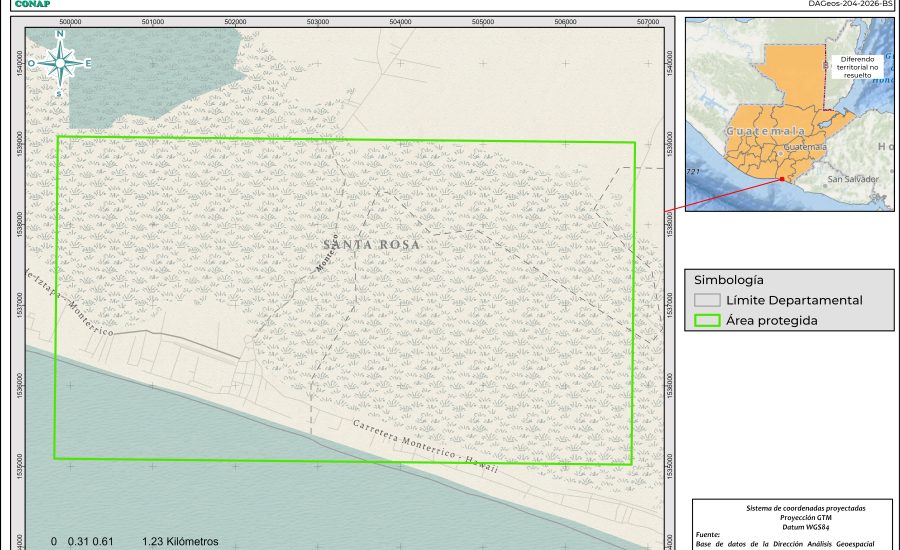Screen dimensions: 900x550
Task: Select the Carretera Monterrico - Hawaii road label
Action: tap(424, 453)
